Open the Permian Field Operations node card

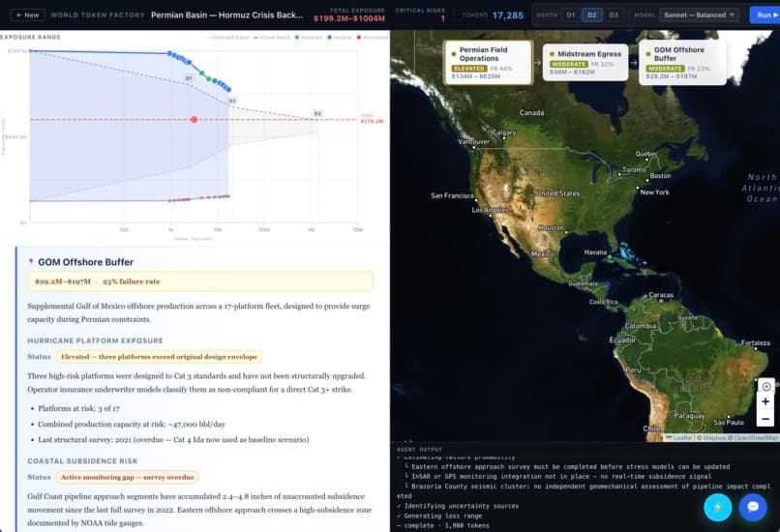pyautogui.click(x=488, y=63)
